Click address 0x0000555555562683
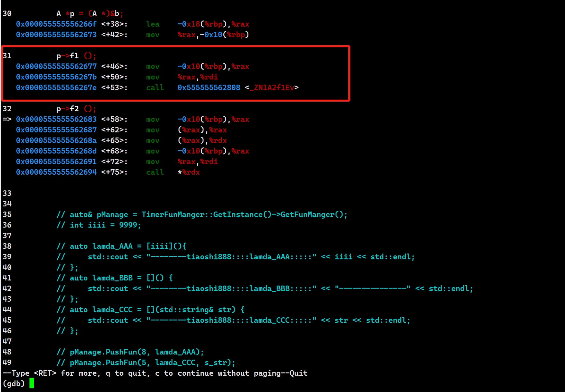565x392 pixels. coord(56,119)
